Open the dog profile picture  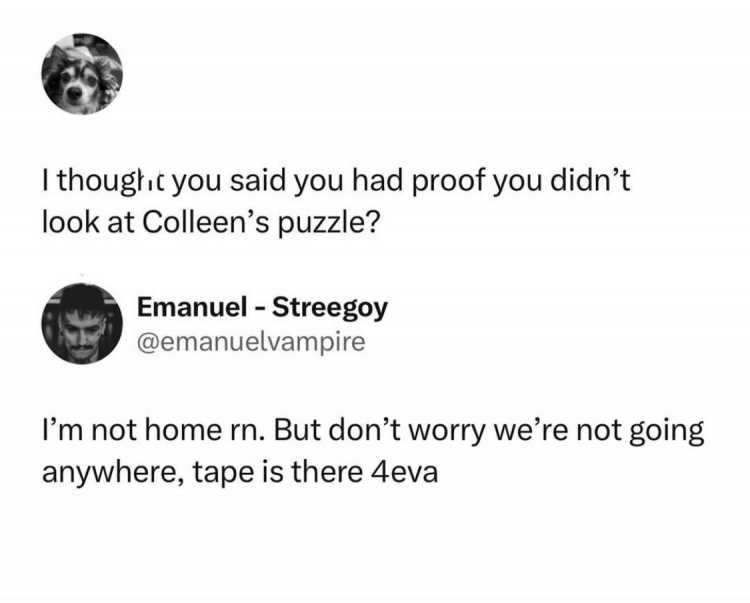click(x=82, y=74)
